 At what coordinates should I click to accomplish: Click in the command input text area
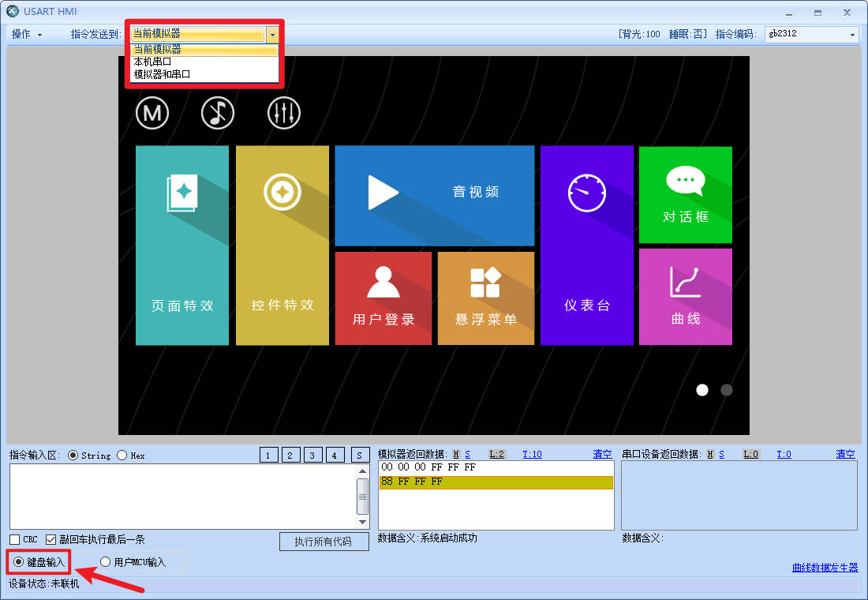click(182, 495)
